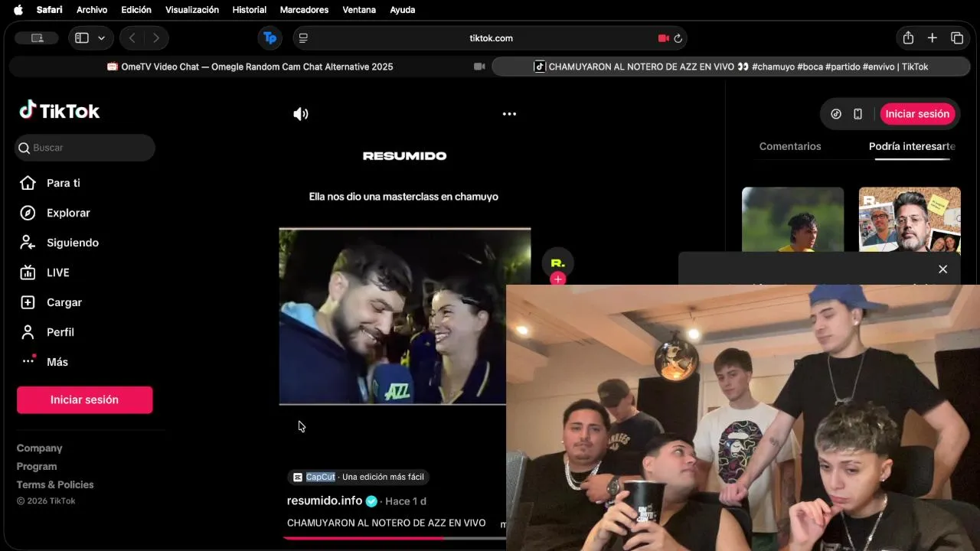This screenshot has width=980, height=551.
Task: Expand the Company footer section
Action: pyautogui.click(x=40, y=448)
